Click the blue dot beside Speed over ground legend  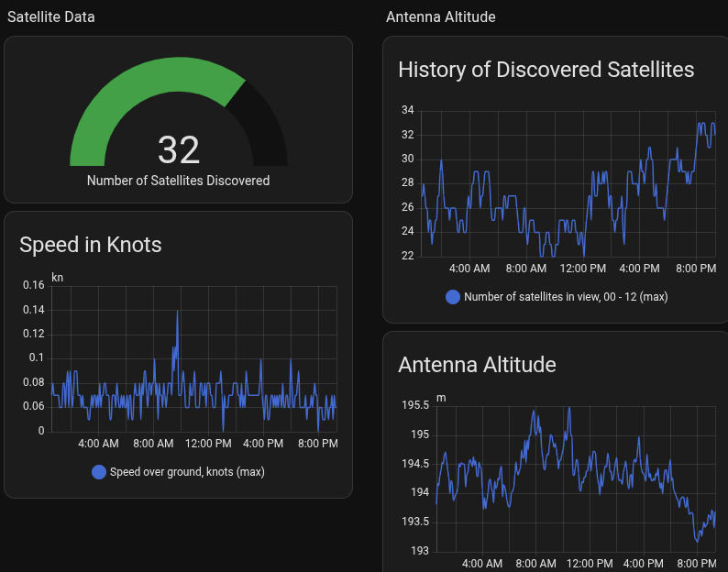(x=99, y=472)
